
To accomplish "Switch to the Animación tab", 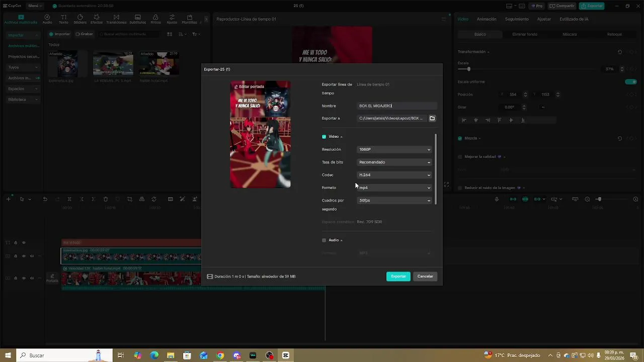I will [487, 19].
